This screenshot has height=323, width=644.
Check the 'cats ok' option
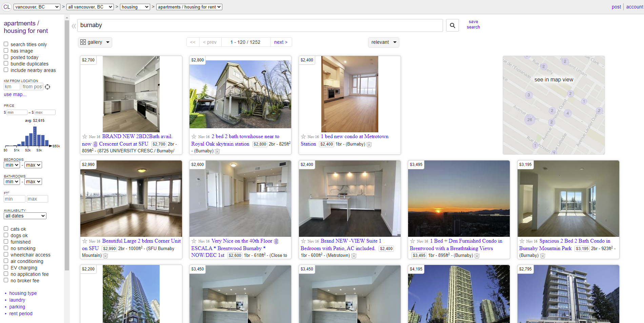[x=6, y=228]
